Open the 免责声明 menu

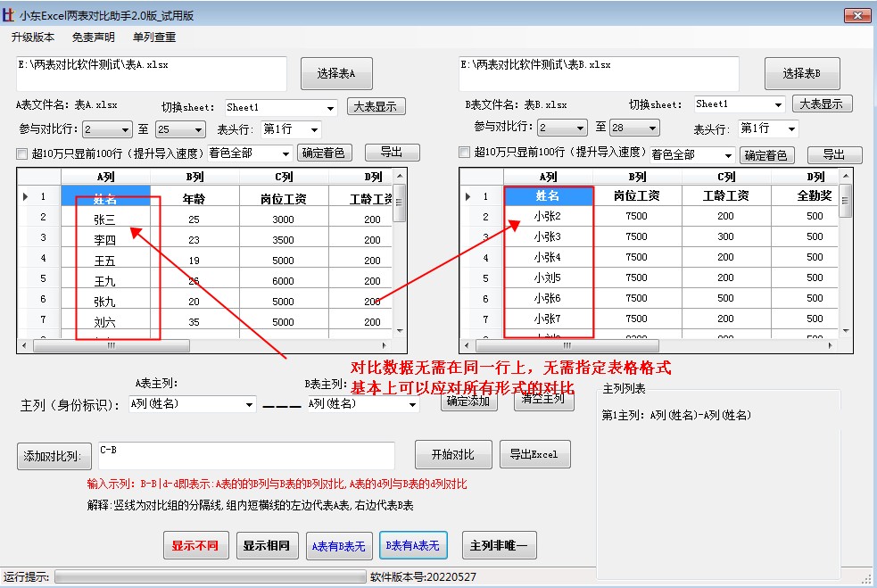(94, 37)
